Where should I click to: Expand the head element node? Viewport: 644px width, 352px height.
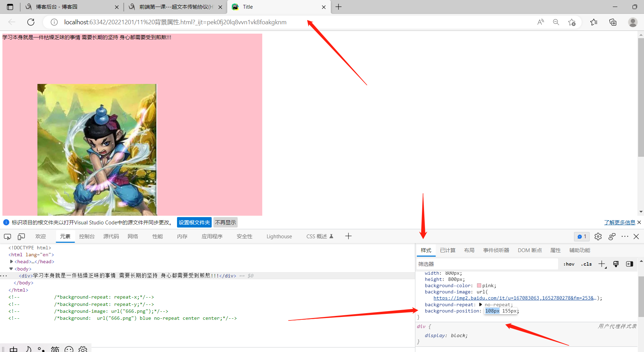(11, 261)
